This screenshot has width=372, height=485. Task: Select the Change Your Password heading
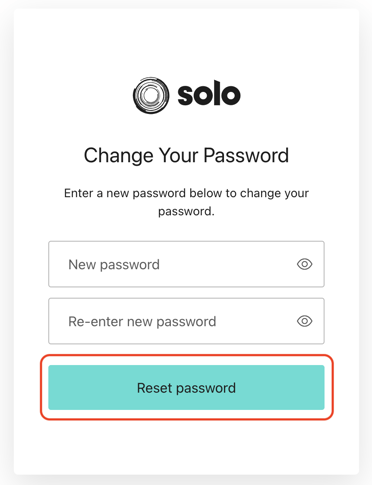click(x=186, y=156)
